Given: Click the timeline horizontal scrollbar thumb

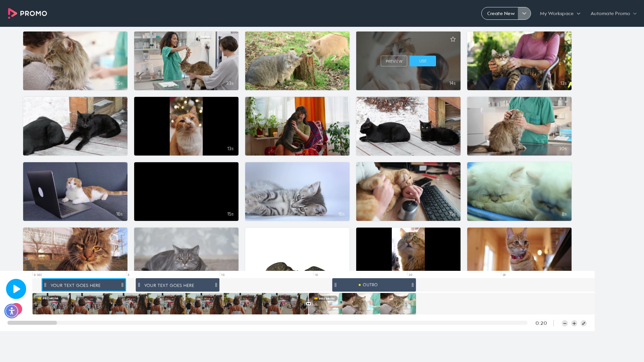Looking at the screenshot, I should [32, 323].
